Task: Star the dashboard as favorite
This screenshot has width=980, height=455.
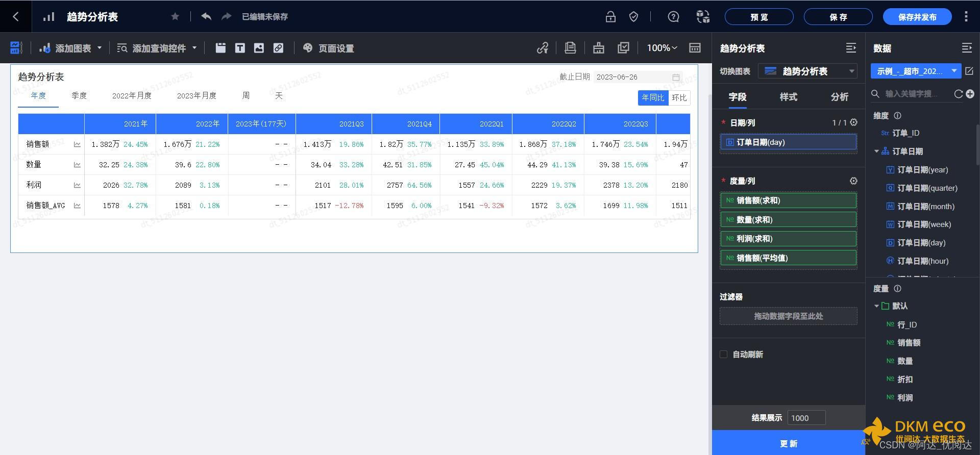Action: [175, 16]
